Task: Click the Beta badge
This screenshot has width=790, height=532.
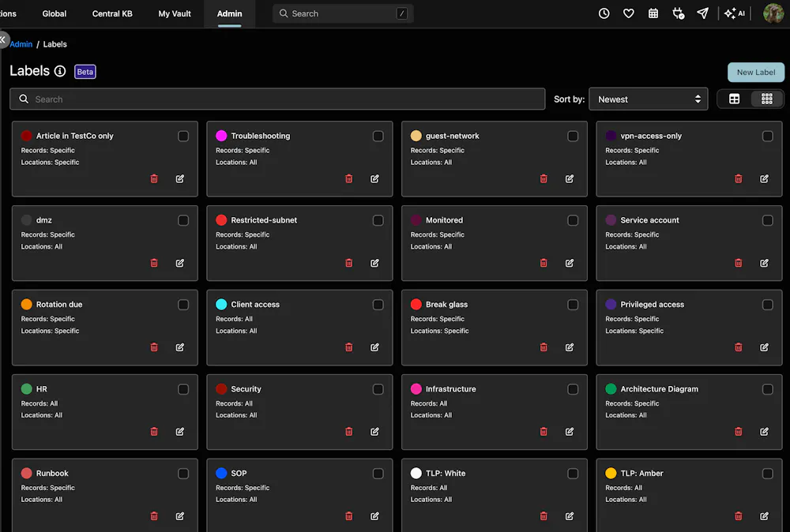Action: click(x=85, y=72)
